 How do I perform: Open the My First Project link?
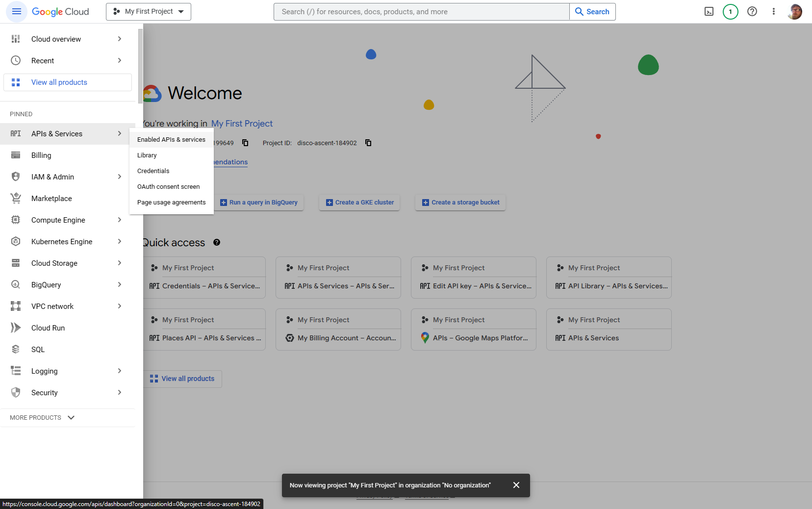click(242, 124)
